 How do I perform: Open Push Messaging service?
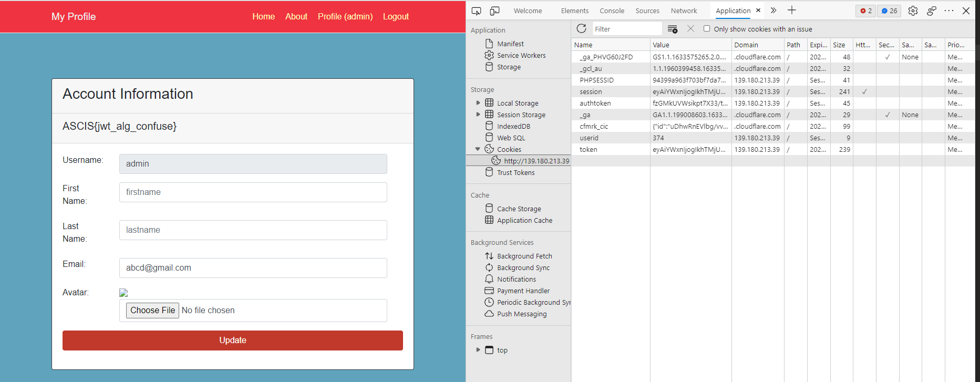(522, 314)
